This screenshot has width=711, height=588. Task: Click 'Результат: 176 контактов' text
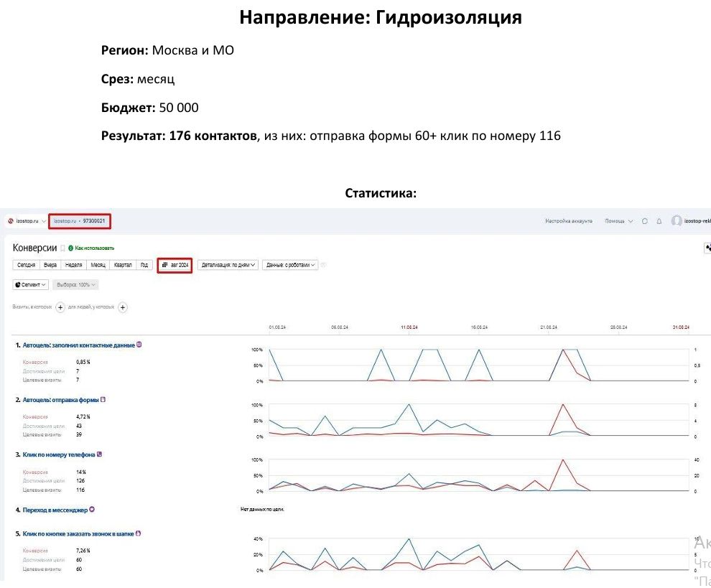click(x=179, y=136)
